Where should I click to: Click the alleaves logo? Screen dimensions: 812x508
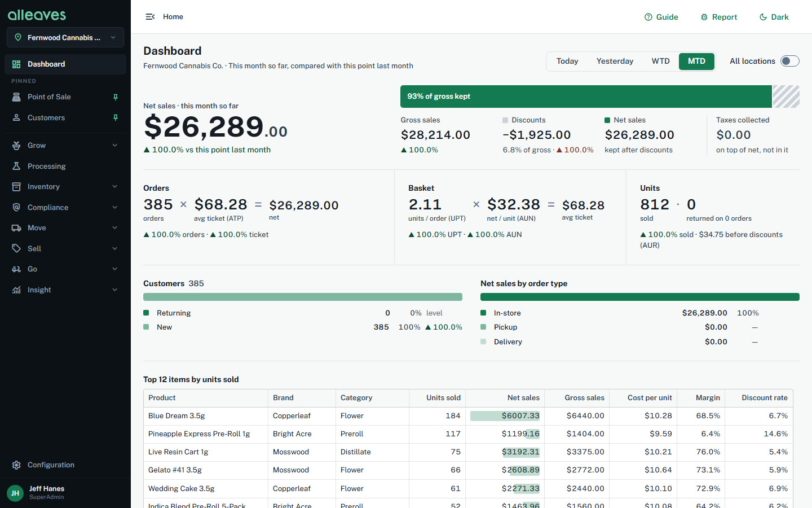pyautogui.click(x=37, y=15)
